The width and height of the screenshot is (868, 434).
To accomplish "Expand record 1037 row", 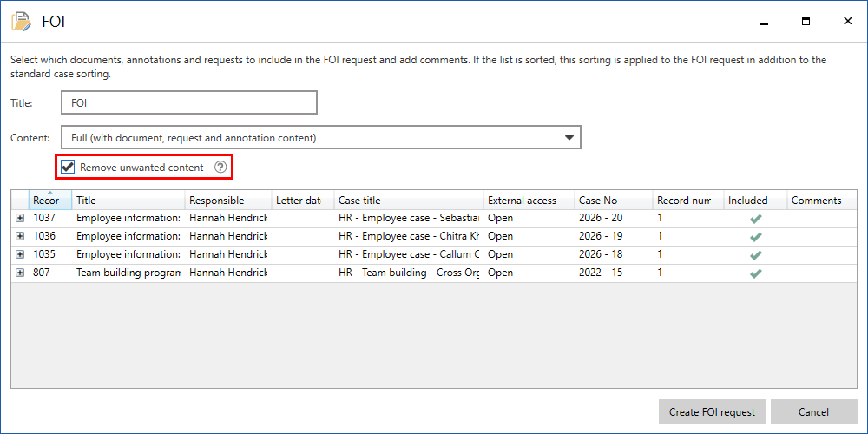I will point(20,219).
